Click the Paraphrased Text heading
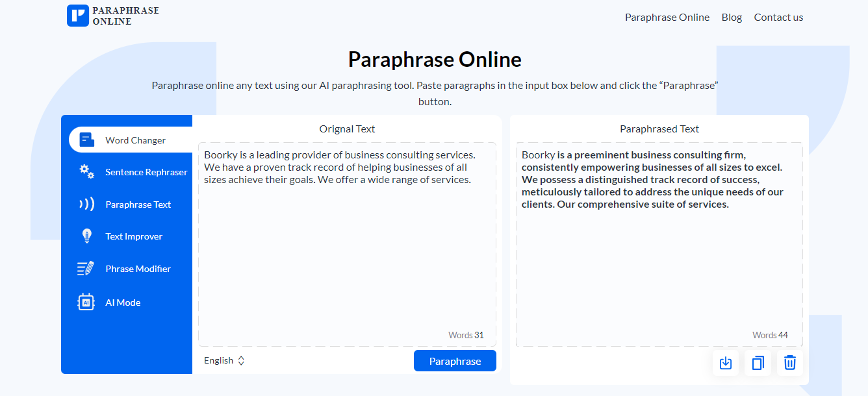The width and height of the screenshot is (868, 396). (659, 129)
